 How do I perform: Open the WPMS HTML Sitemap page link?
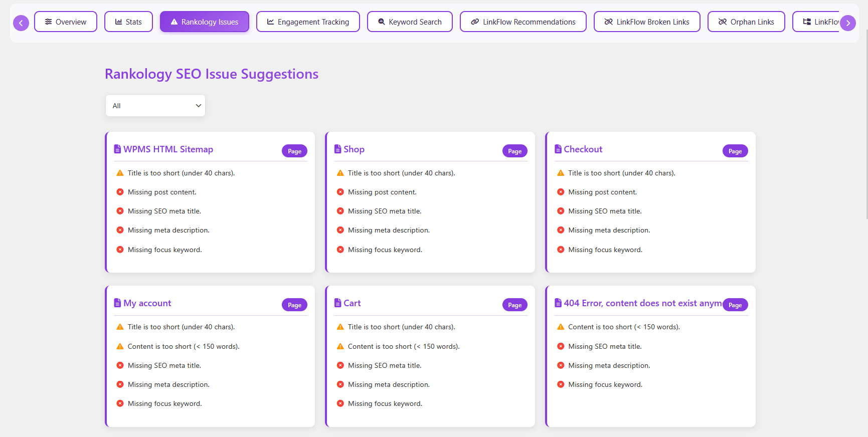(168, 149)
